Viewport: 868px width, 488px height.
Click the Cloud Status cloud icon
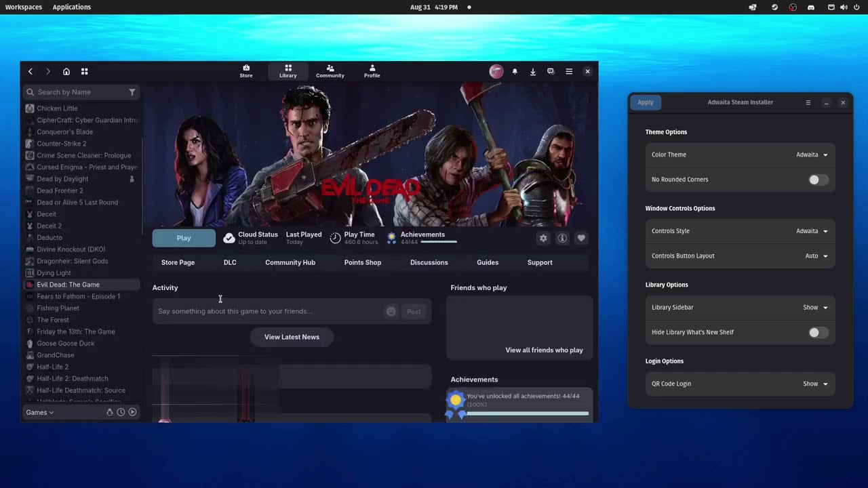tap(229, 238)
